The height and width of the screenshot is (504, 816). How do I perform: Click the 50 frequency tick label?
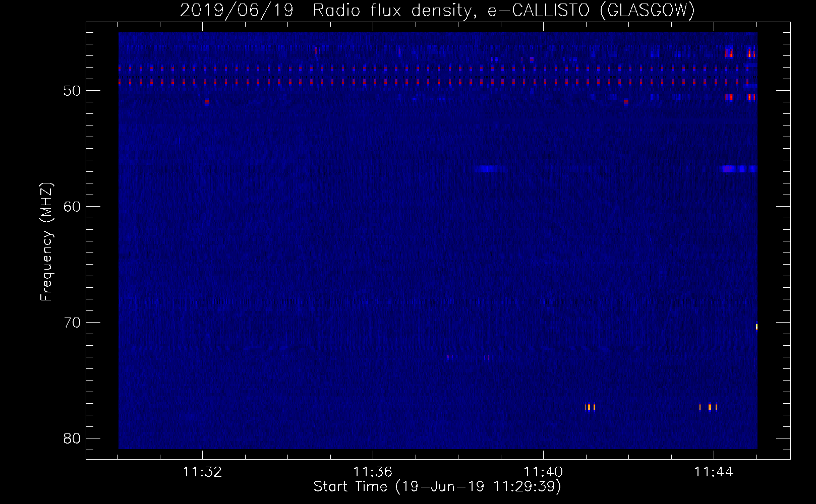pyautogui.click(x=73, y=91)
